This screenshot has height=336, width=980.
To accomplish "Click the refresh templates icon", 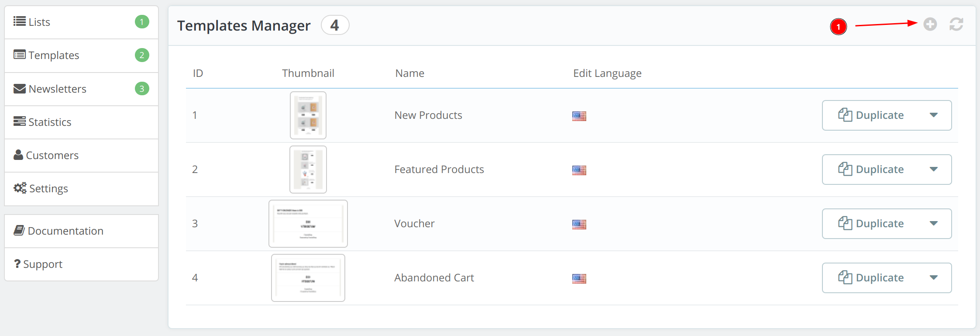I will point(956,24).
